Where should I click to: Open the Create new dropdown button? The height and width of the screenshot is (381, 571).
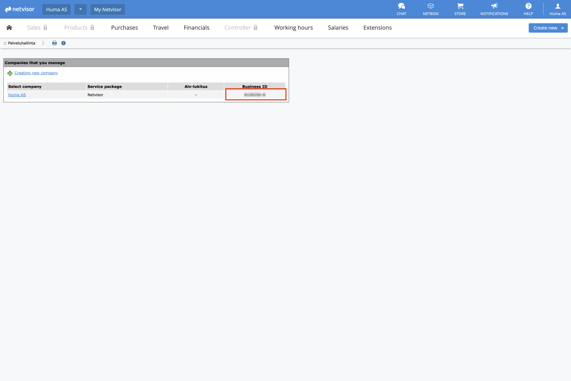[x=548, y=28]
